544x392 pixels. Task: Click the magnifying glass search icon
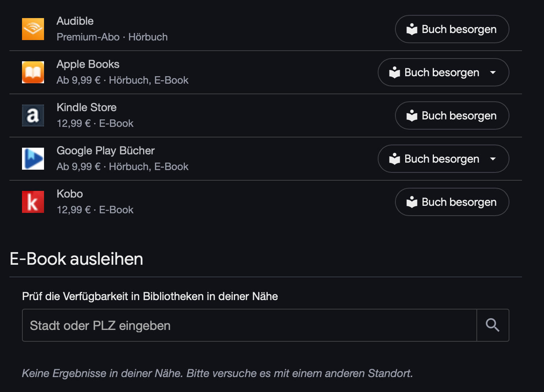click(493, 325)
